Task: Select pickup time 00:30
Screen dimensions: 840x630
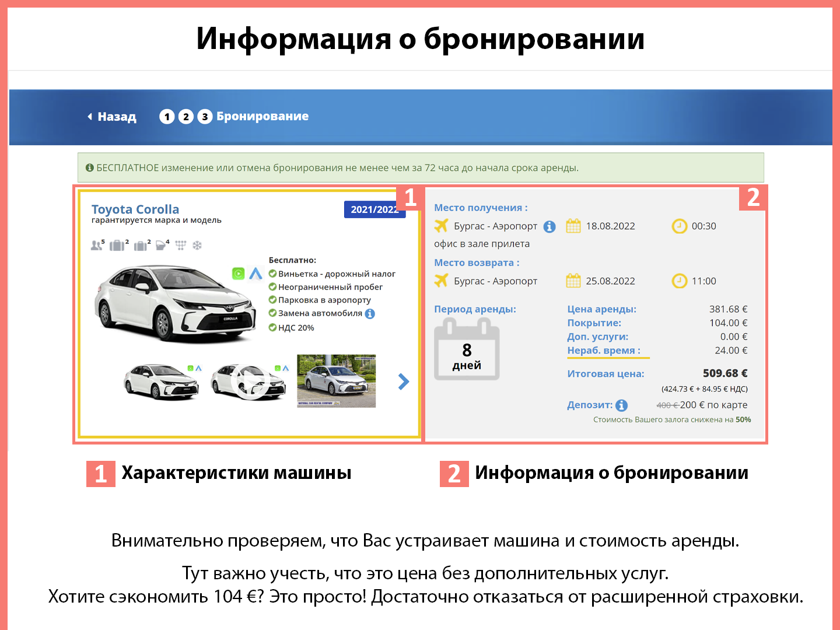Action: [x=704, y=226]
